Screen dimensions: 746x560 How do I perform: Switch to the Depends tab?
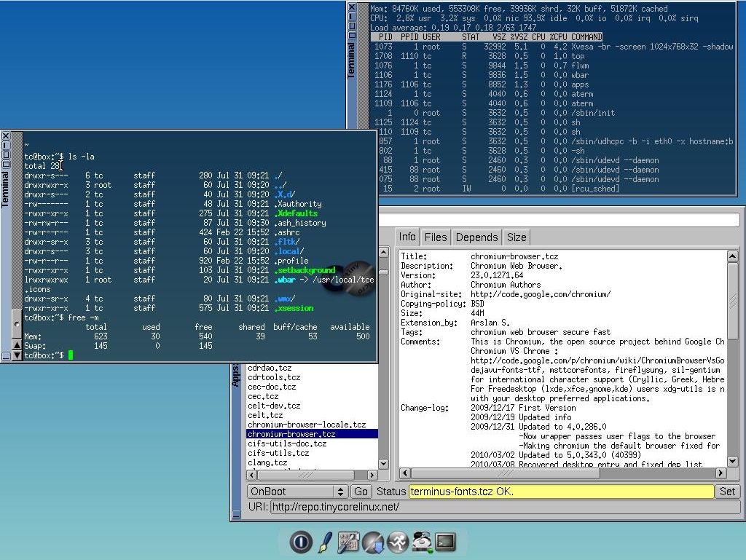pos(476,237)
